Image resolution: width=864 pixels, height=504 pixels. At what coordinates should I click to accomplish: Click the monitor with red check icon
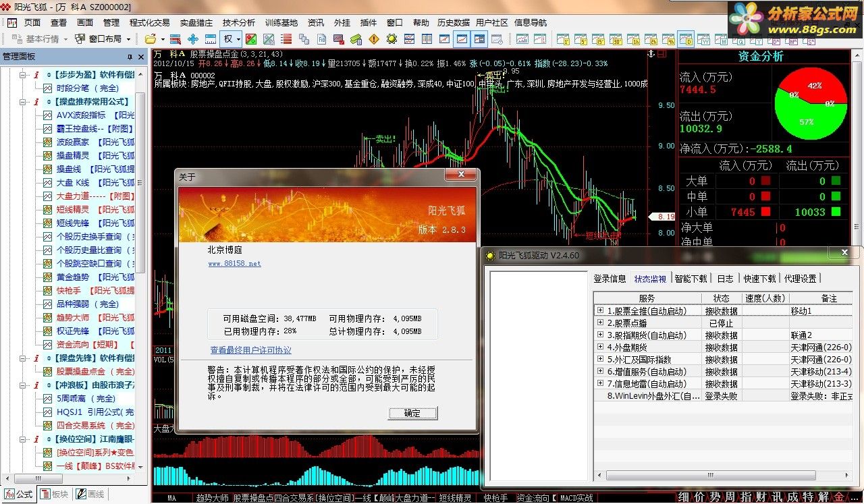(x=339, y=39)
